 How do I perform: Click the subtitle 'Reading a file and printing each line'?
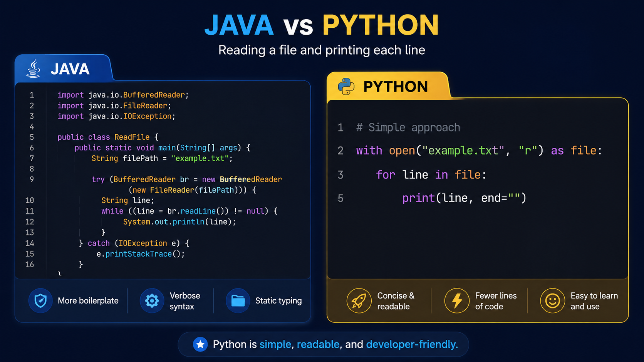pyautogui.click(x=322, y=50)
